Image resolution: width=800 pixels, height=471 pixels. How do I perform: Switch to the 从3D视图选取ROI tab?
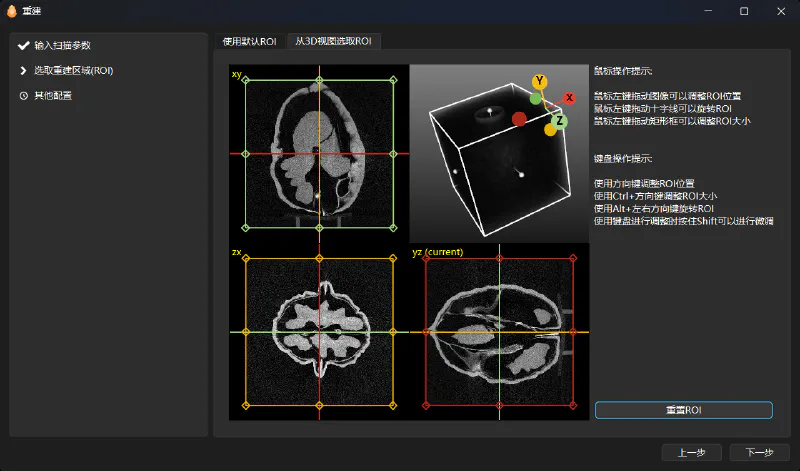click(332, 41)
